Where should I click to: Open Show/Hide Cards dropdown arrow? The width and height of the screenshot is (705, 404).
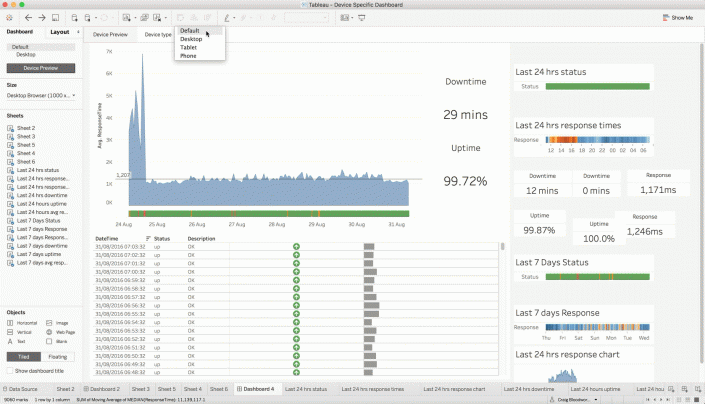(x=352, y=18)
